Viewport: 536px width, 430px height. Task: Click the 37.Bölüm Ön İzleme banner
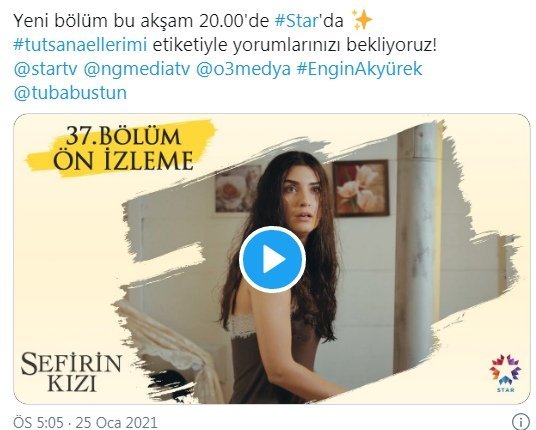pyautogui.click(x=121, y=149)
